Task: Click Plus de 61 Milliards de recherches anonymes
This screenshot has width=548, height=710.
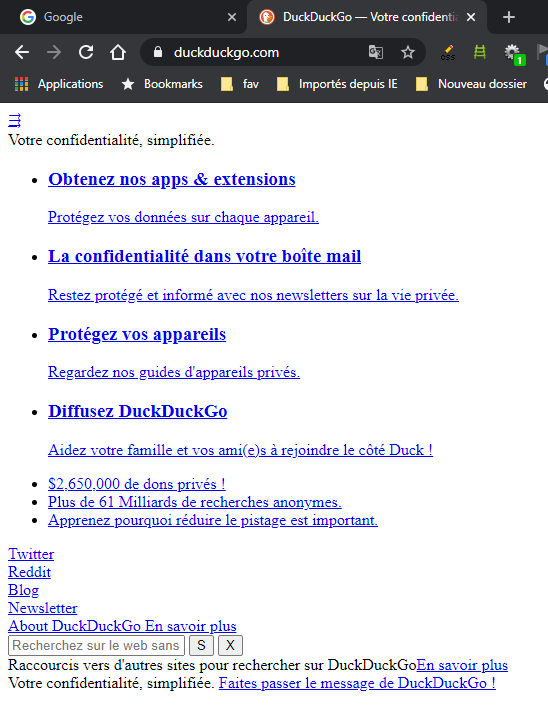Action: click(x=195, y=502)
